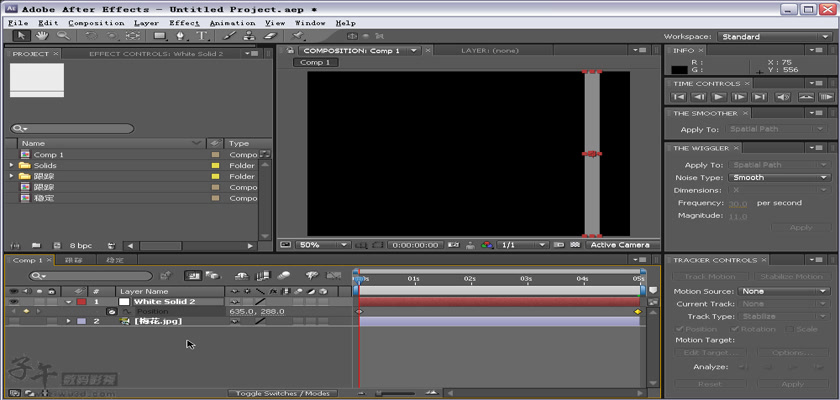Select the Pan Behind tool
This screenshot has width=840, height=400.
pos(132,36)
